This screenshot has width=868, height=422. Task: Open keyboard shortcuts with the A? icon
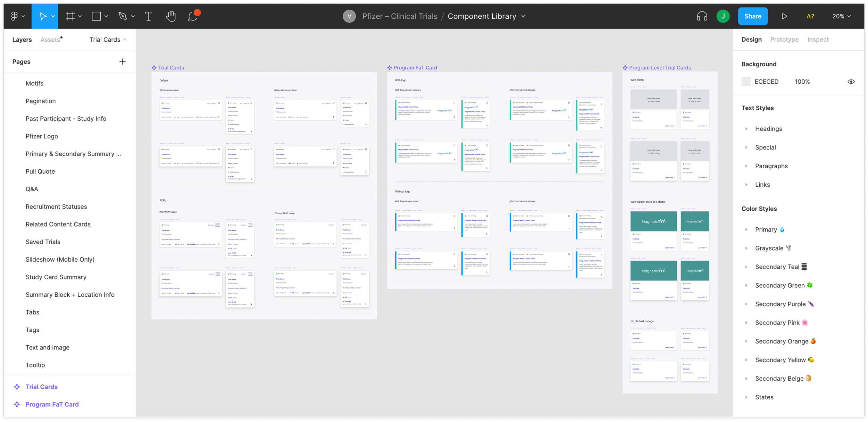point(810,16)
